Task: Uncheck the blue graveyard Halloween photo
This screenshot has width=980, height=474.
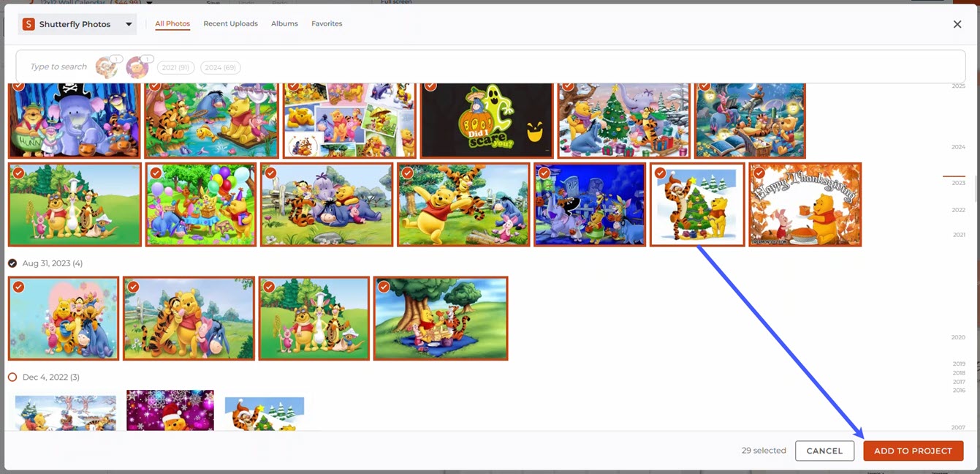Action: coord(544,173)
